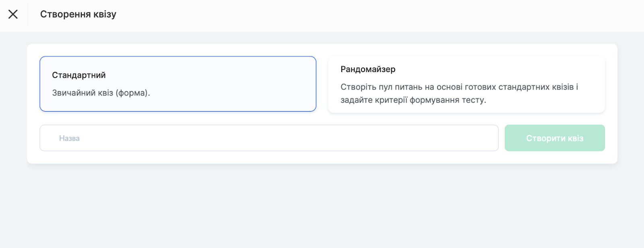Click the задайте критерії формування тесту line
644x248 pixels.
(x=413, y=100)
